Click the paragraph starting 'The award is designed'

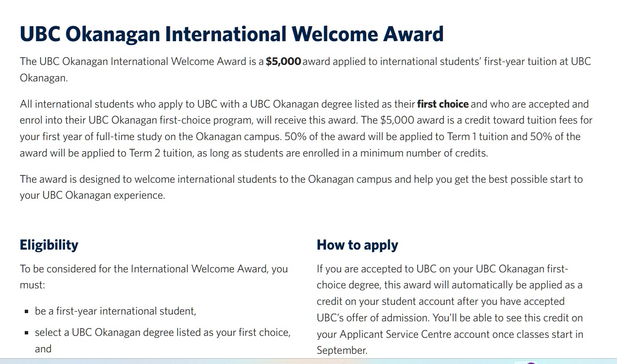click(x=301, y=187)
